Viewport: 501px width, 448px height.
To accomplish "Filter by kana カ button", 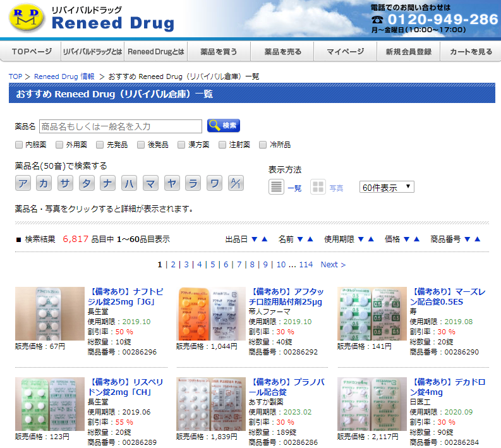I will (x=44, y=183).
